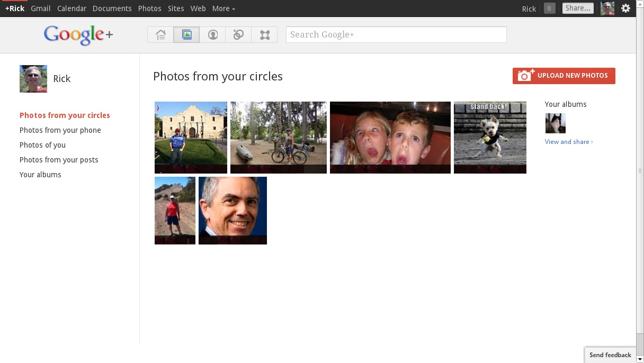
Task: Click the account avatar in top bar
Action: [607, 8]
